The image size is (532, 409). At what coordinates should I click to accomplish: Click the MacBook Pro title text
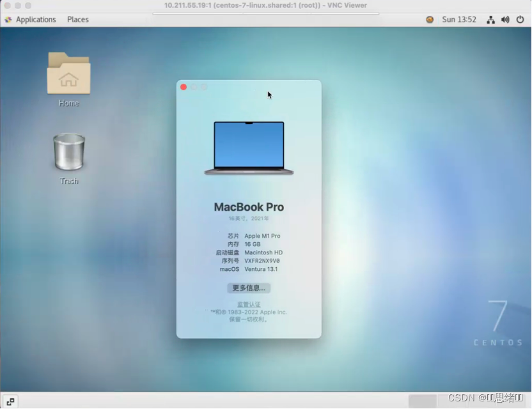click(249, 207)
